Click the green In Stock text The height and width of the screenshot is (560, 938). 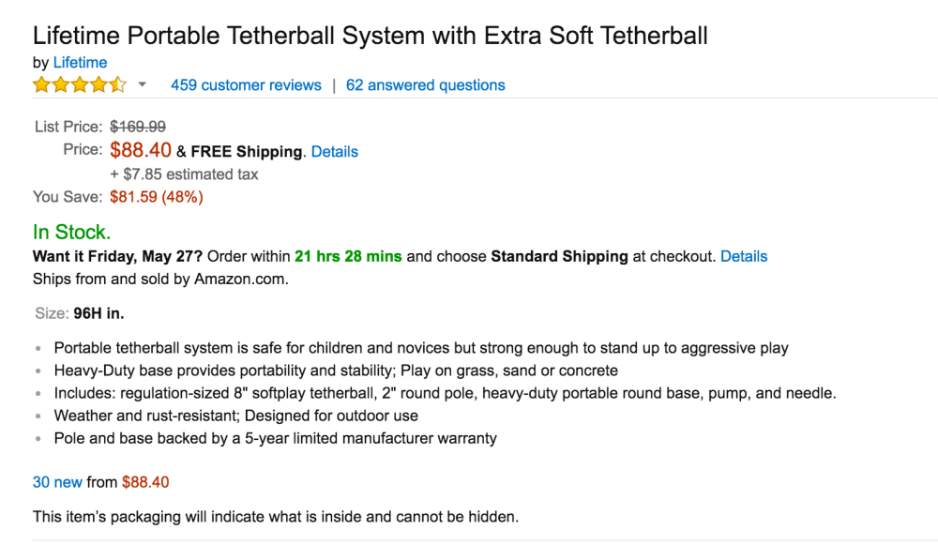[71, 232]
